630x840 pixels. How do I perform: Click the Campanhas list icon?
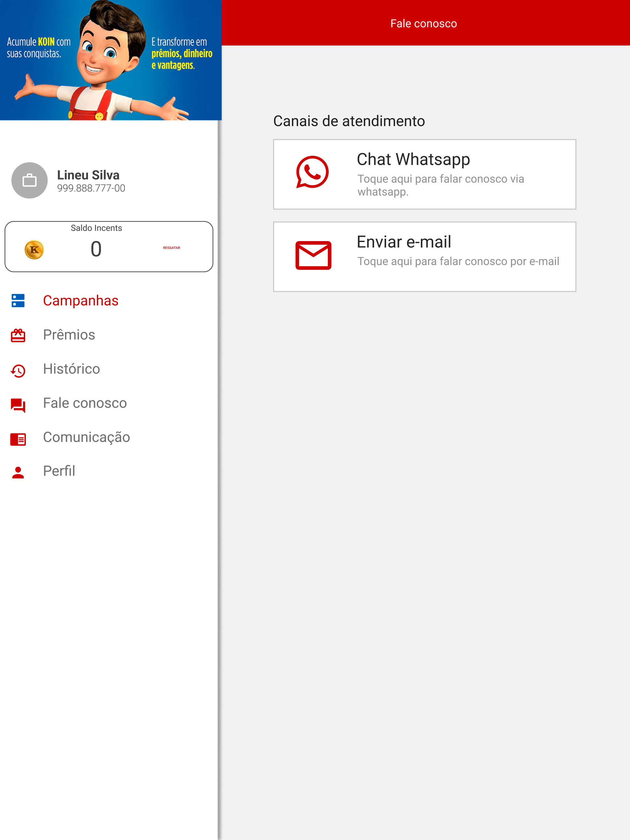[18, 300]
